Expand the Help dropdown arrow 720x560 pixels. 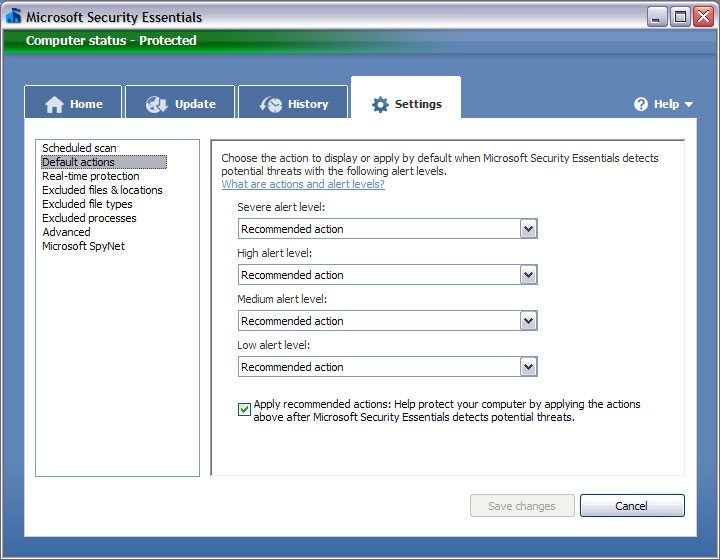click(688, 105)
